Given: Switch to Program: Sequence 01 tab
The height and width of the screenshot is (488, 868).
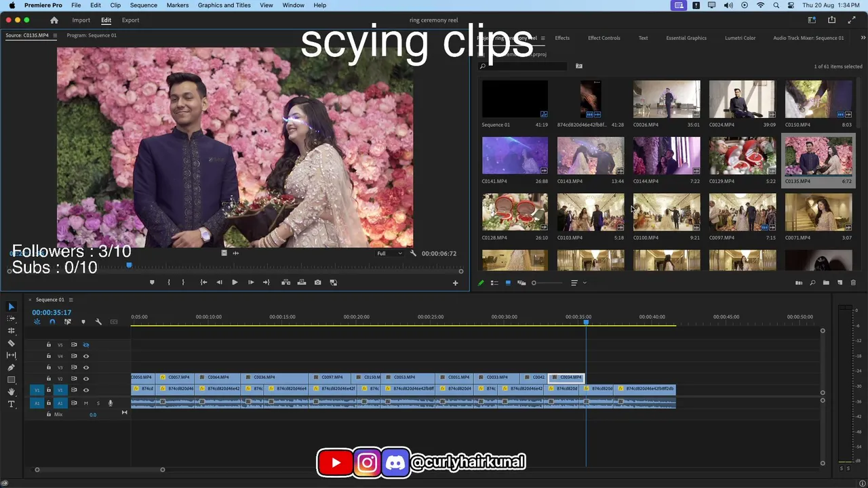Looking at the screenshot, I should pyautogui.click(x=92, y=35).
